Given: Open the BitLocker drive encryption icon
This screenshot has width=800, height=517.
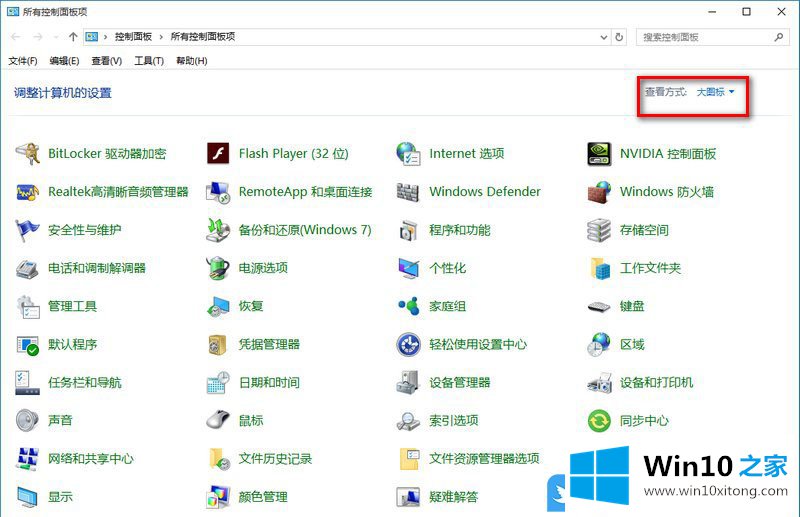Looking at the screenshot, I should tap(28, 153).
